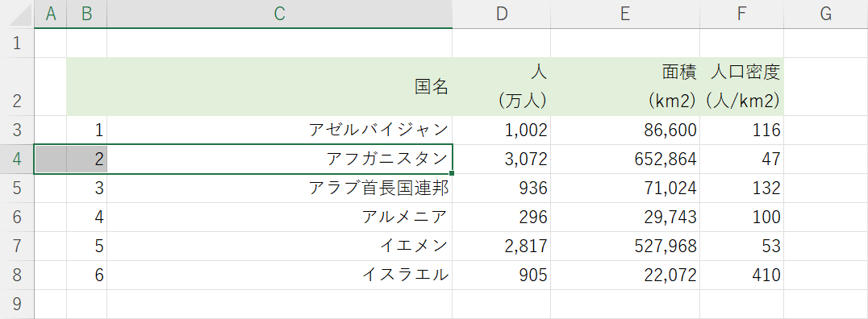Select row 9 header
This screenshot has height=319, width=868.
17,304
